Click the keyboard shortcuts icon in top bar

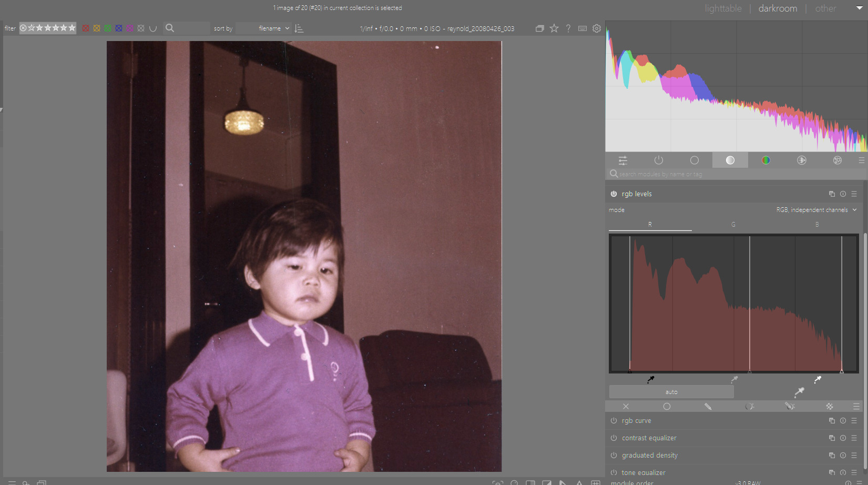(x=582, y=28)
